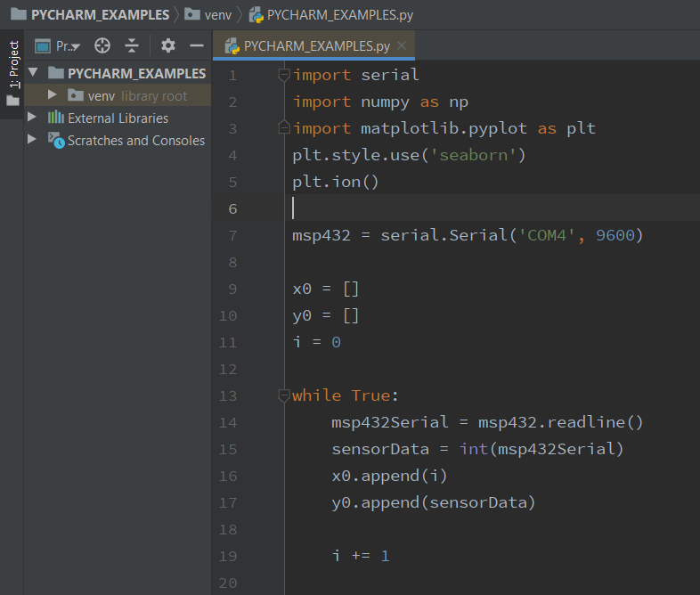Fold the imports block at line 1
This screenshot has height=595, width=700.
284,75
